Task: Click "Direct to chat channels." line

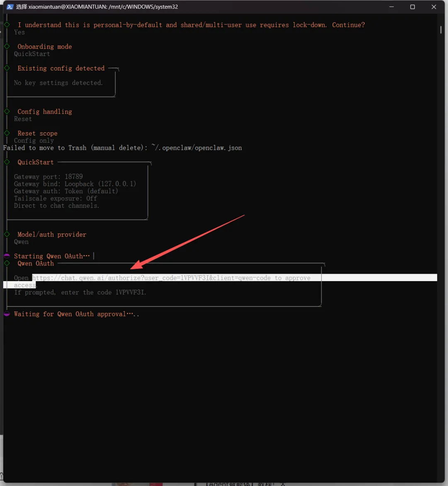Action: click(x=57, y=206)
